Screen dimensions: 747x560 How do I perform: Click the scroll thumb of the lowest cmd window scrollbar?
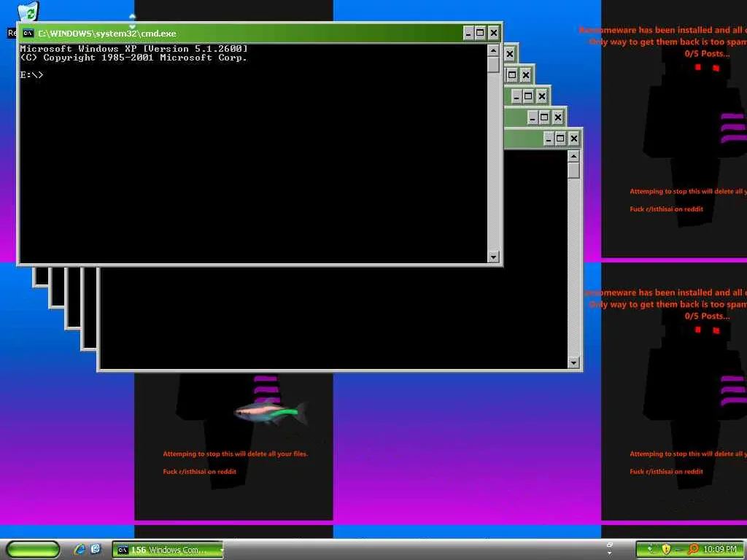pyautogui.click(x=573, y=171)
